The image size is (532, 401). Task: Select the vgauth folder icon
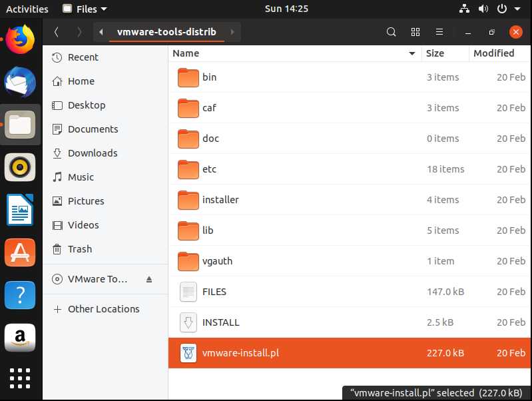click(x=188, y=261)
